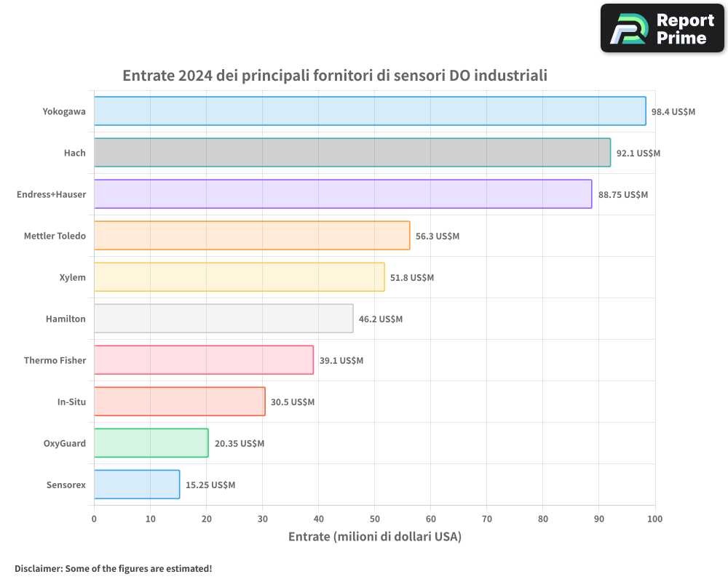Screen dimensions: 728x582
Task: Click the pink Thermo Fisher bar
Action: click(x=204, y=360)
